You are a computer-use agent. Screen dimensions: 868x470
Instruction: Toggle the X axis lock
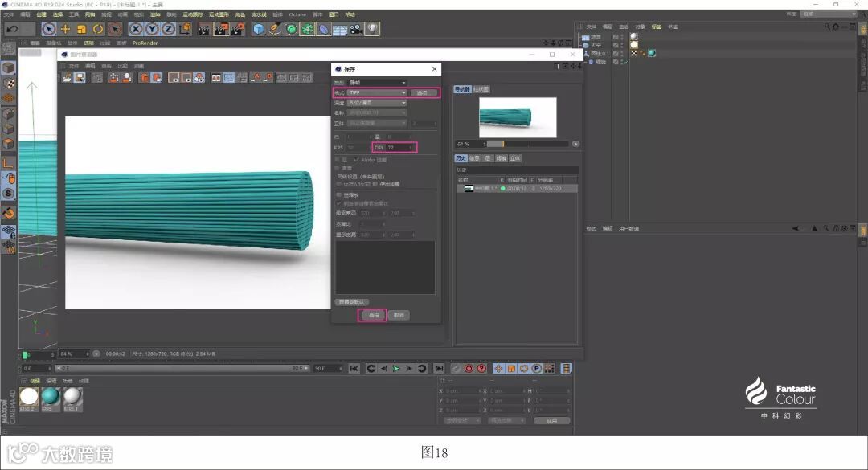(x=136, y=29)
